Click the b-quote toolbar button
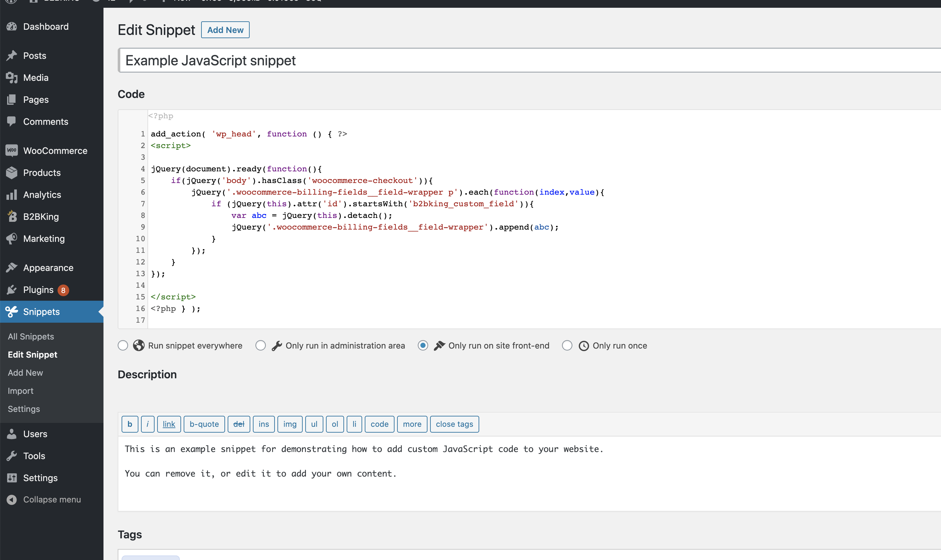The image size is (941, 560). tap(204, 424)
